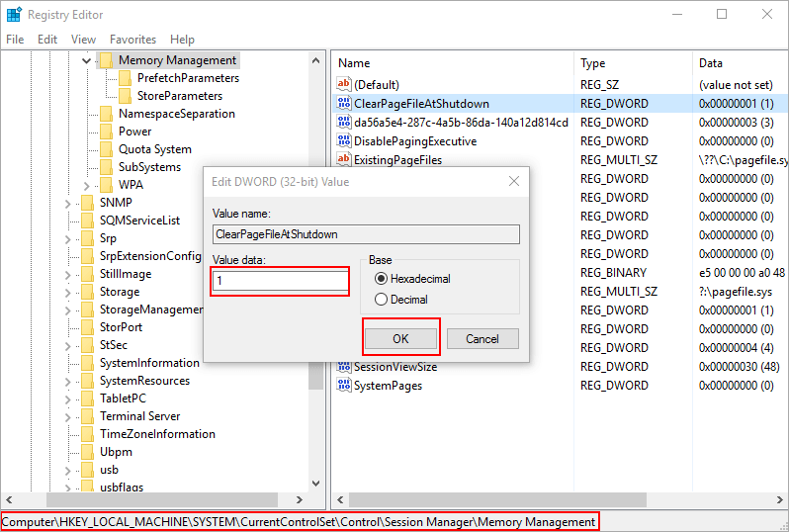Expand the SNMP key
The image size is (789, 532).
(x=68, y=204)
